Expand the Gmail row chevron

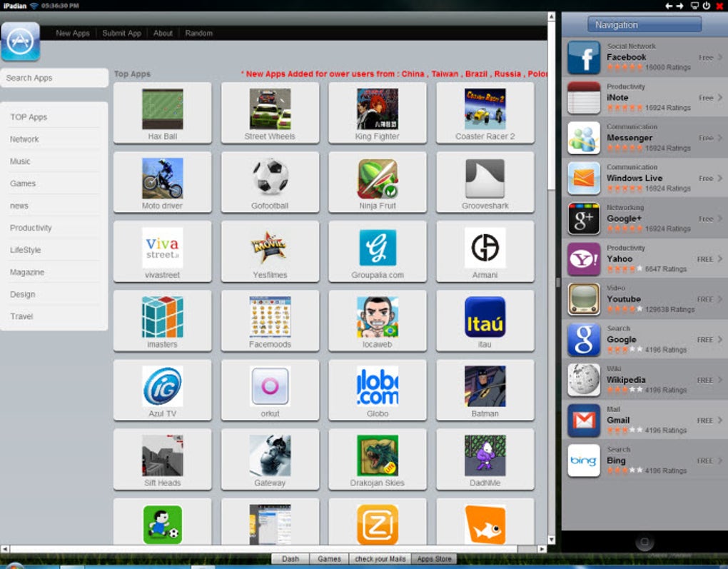[x=720, y=421]
